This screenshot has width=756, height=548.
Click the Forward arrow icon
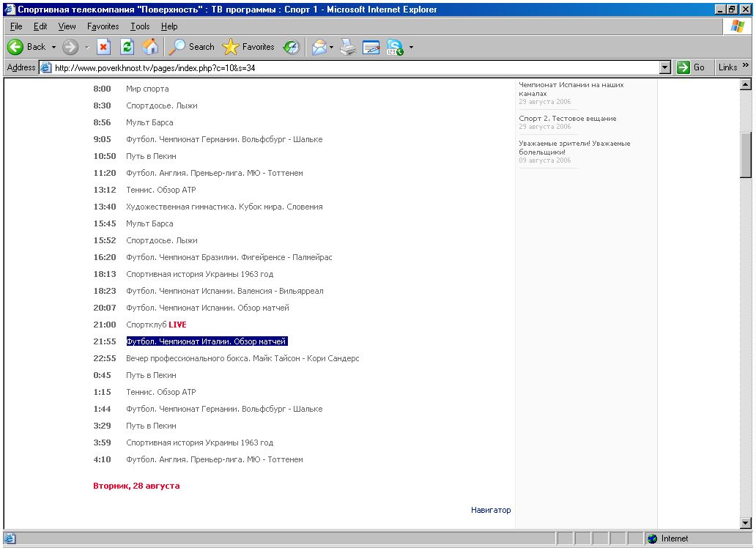[x=70, y=47]
